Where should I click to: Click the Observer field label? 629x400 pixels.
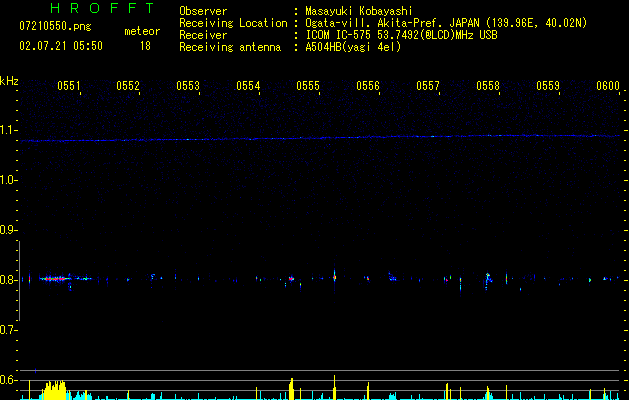pyautogui.click(x=203, y=11)
